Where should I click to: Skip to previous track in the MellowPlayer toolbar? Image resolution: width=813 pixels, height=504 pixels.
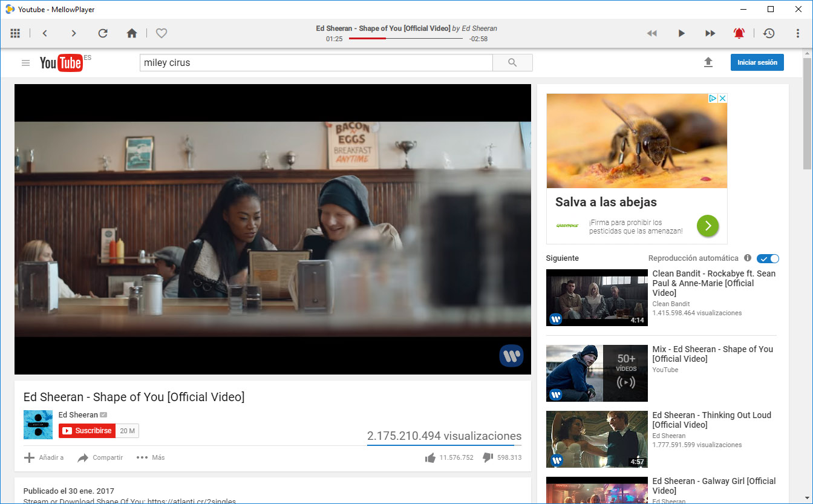651,33
